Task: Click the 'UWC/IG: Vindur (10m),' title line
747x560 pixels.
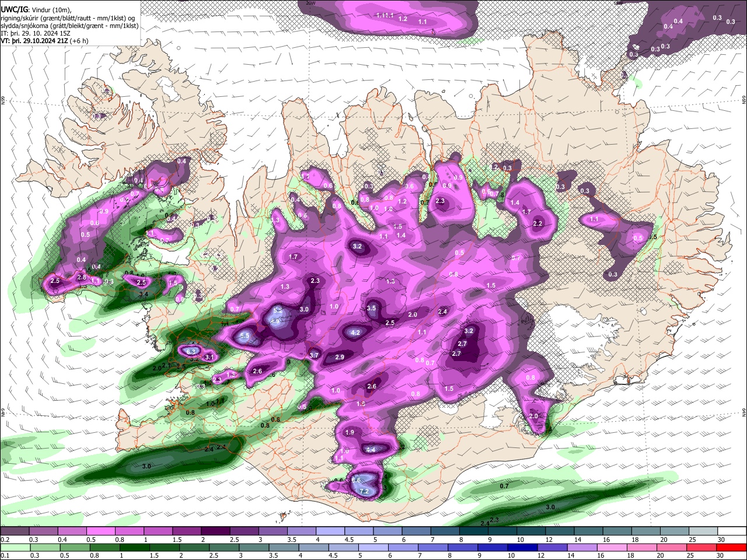Action: click(36, 9)
